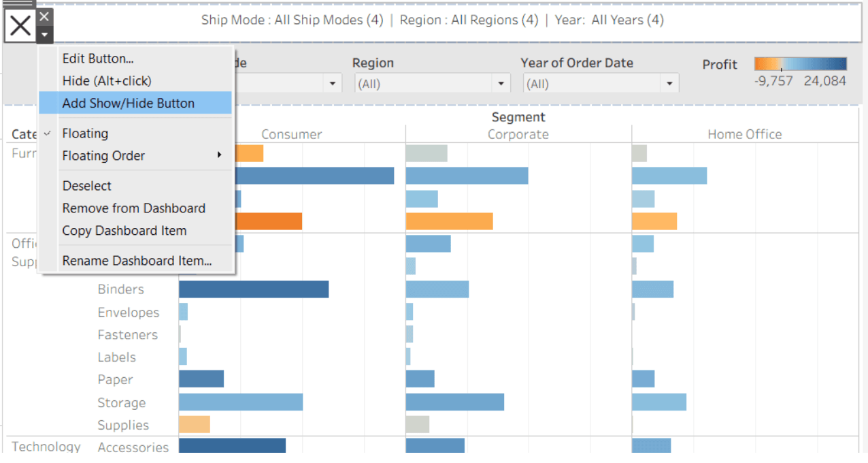
Task: Choose Remove from Dashboard
Action: pos(133,208)
